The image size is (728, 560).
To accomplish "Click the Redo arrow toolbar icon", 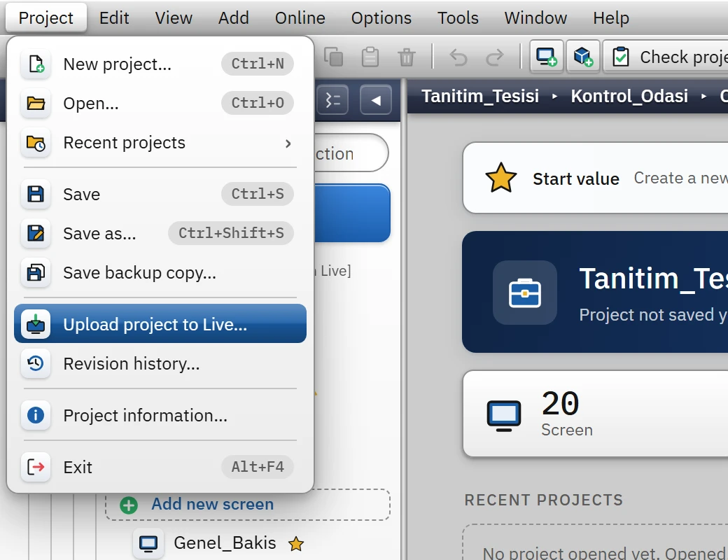I will (495, 57).
